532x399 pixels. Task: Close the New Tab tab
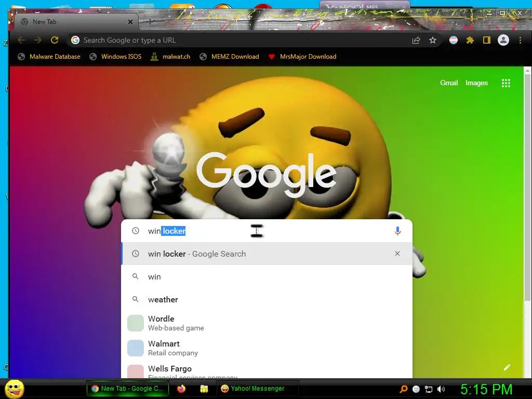130,22
